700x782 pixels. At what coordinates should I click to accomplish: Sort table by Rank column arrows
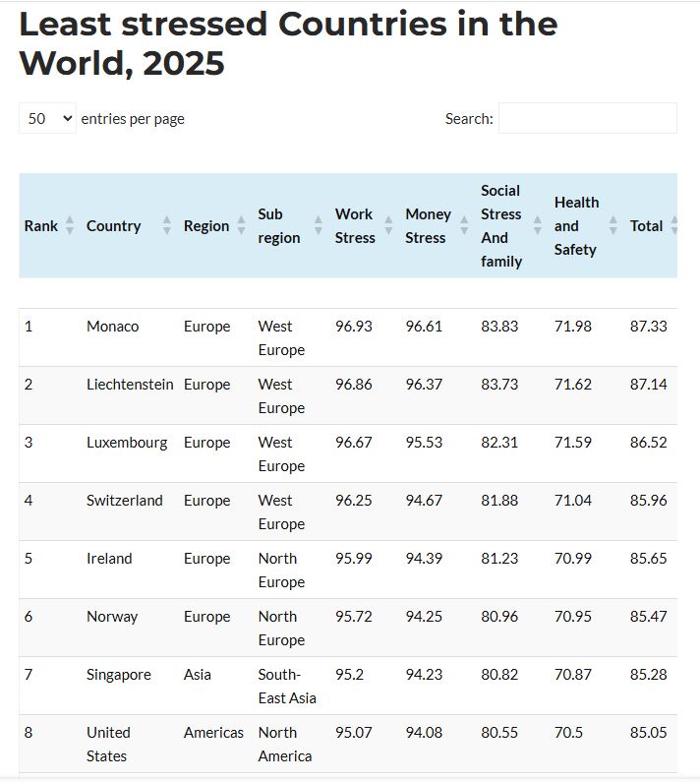click(70, 225)
